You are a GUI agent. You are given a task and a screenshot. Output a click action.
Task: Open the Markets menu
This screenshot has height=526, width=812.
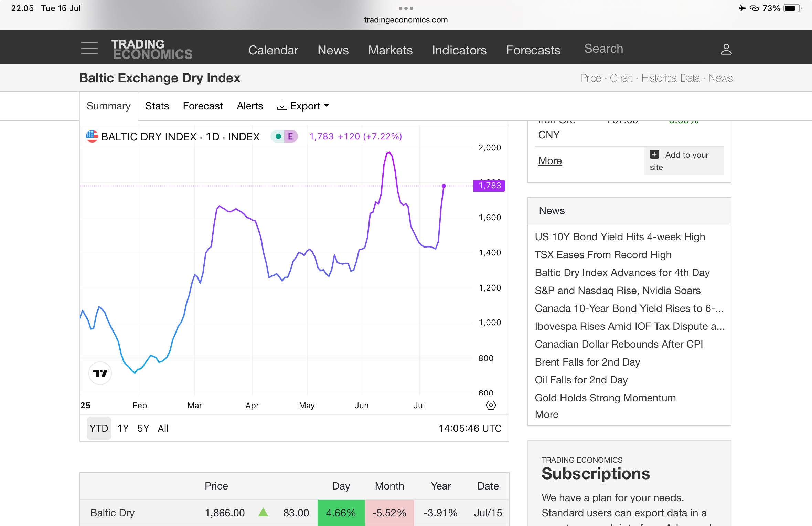coord(390,50)
